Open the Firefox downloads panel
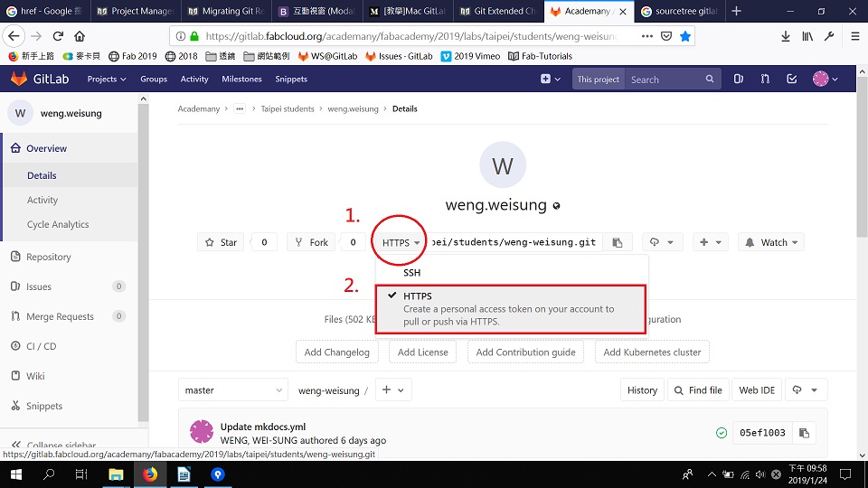The width and height of the screenshot is (868, 488). click(x=785, y=36)
